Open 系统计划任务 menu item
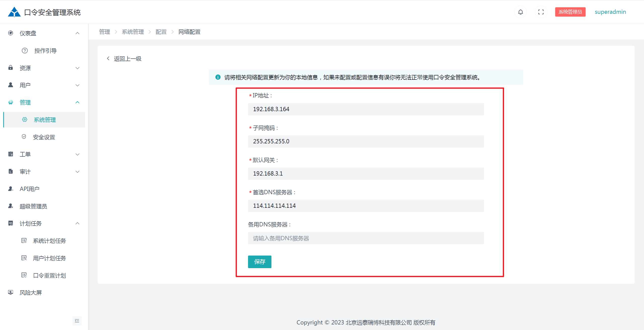The height and width of the screenshot is (330, 644). point(49,241)
